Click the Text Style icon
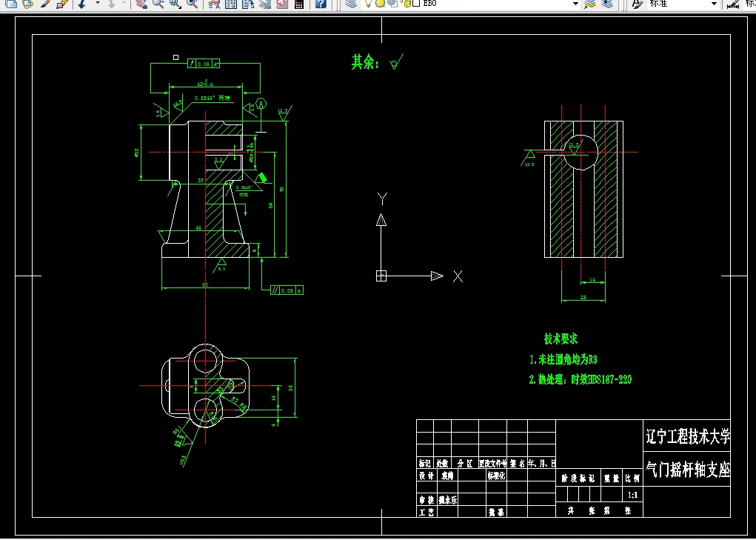 (638, 4)
